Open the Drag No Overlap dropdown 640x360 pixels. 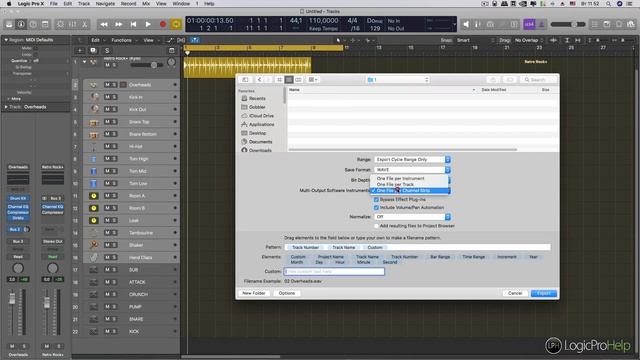pos(529,40)
